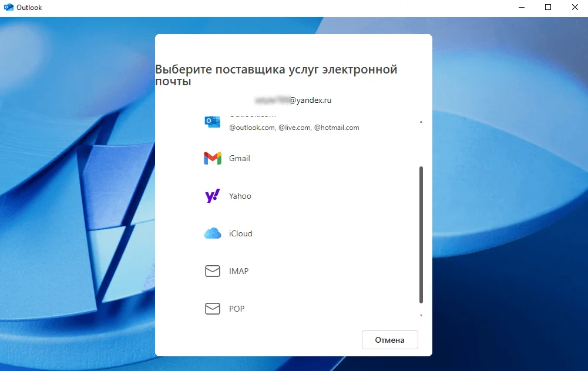Pick iCloud as the provider
The image size is (588, 371).
241,233
